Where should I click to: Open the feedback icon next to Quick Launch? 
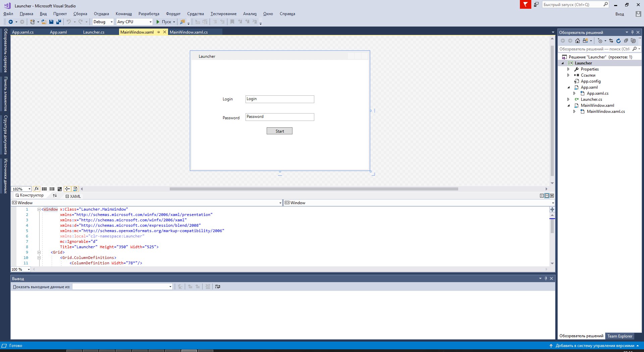536,4
